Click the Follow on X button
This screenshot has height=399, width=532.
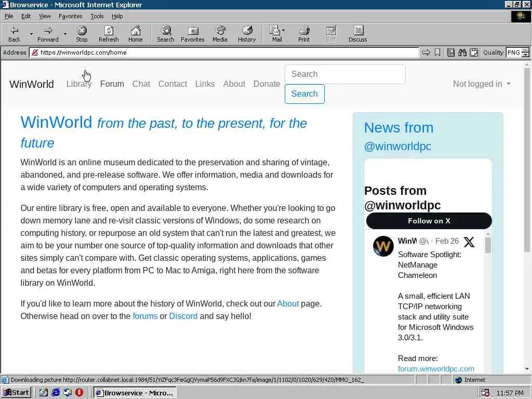[x=429, y=221]
